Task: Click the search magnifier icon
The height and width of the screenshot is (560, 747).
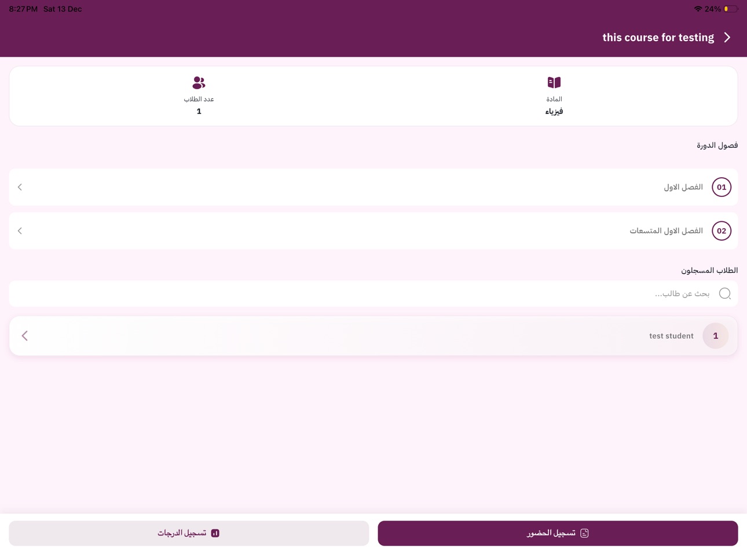Action: [724, 294]
